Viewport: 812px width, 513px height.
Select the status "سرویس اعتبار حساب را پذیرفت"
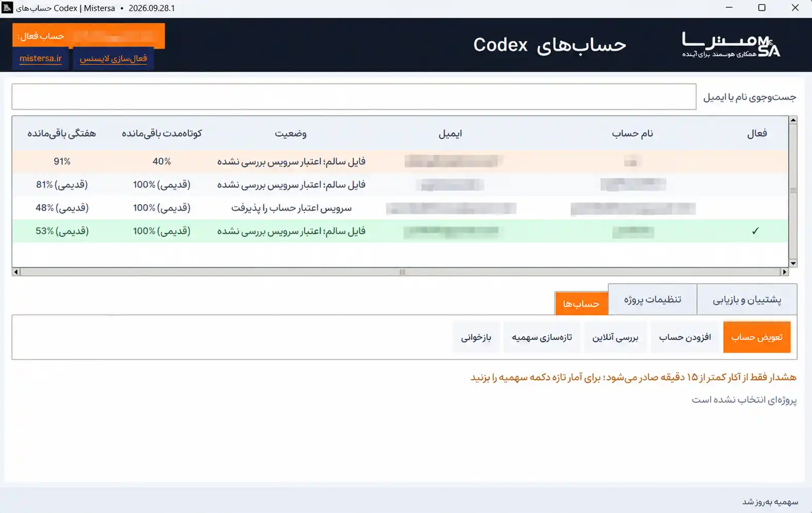(x=291, y=208)
